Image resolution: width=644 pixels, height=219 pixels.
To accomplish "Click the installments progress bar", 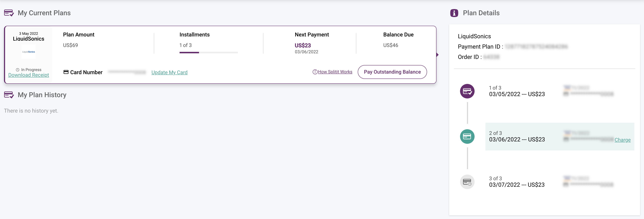I will tap(208, 52).
